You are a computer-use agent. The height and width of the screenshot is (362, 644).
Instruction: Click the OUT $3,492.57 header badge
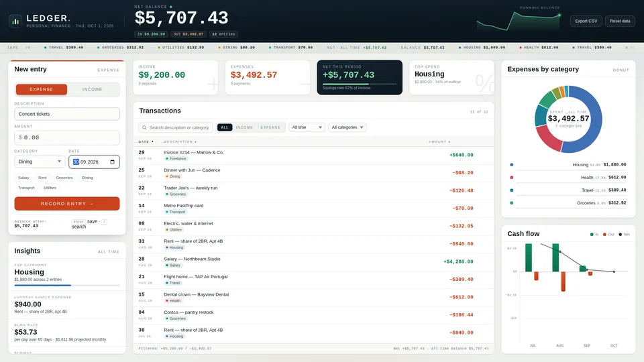pyautogui.click(x=188, y=34)
